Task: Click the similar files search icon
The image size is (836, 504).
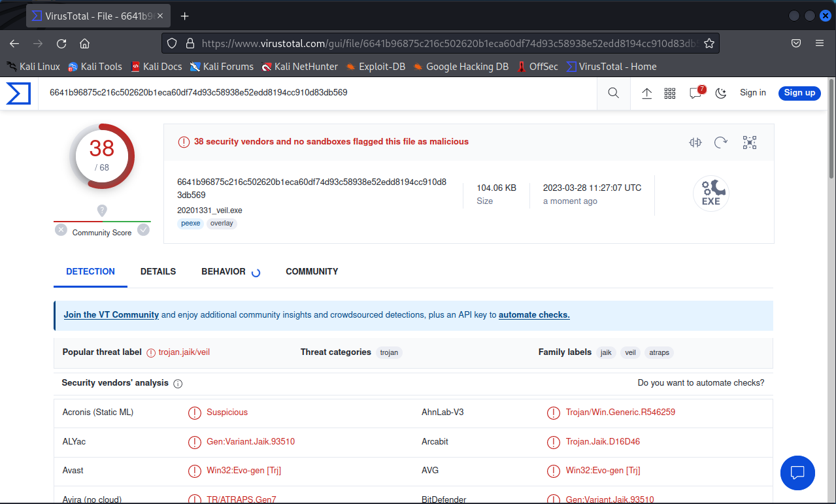Action: pos(695,143)
